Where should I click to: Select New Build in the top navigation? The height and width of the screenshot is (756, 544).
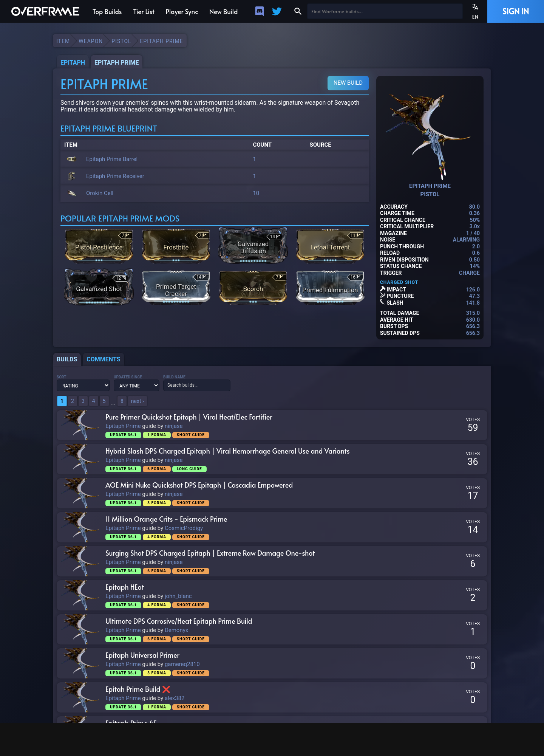coord(224,12)
